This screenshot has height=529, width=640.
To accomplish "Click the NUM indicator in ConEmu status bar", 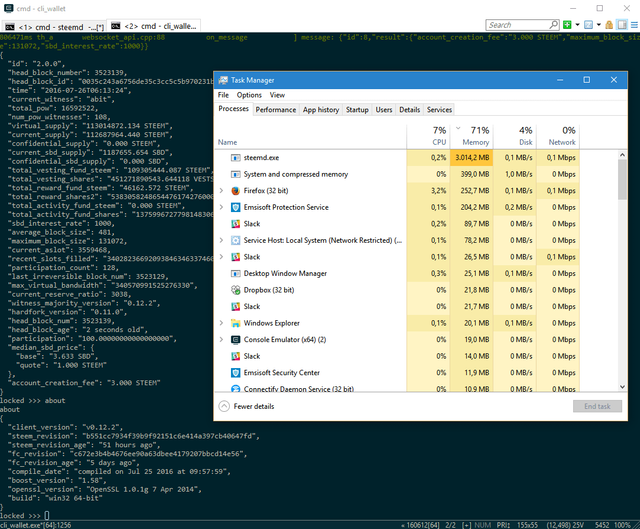I will [482, 525].
